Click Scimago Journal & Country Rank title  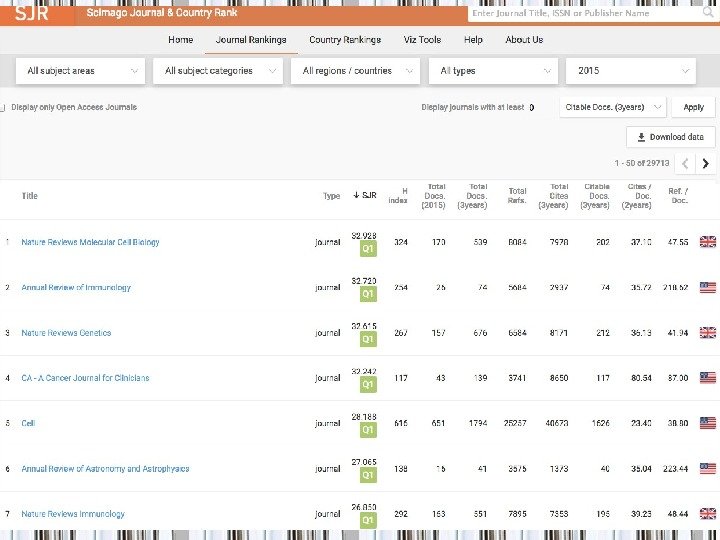click(x=162, y=12)
